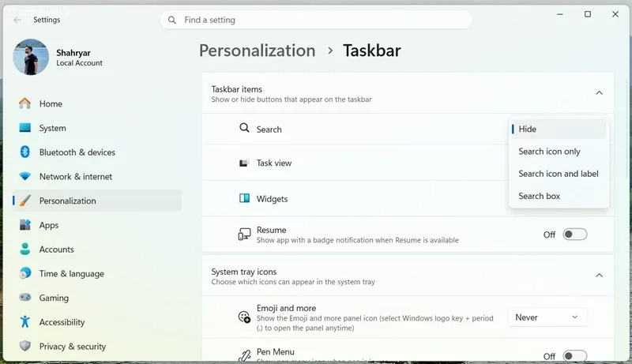The width and height of the screenshot is (632, 364).
Task: Click the Privacy & security shield icon
Action: [x=25, y=346]
